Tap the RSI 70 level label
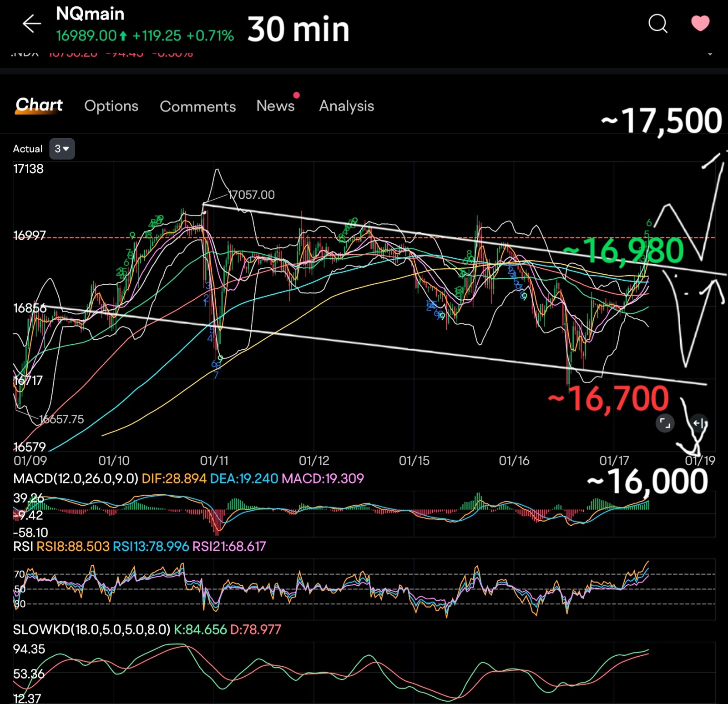This screenshot has width=728, height=704. coord(19,574)
